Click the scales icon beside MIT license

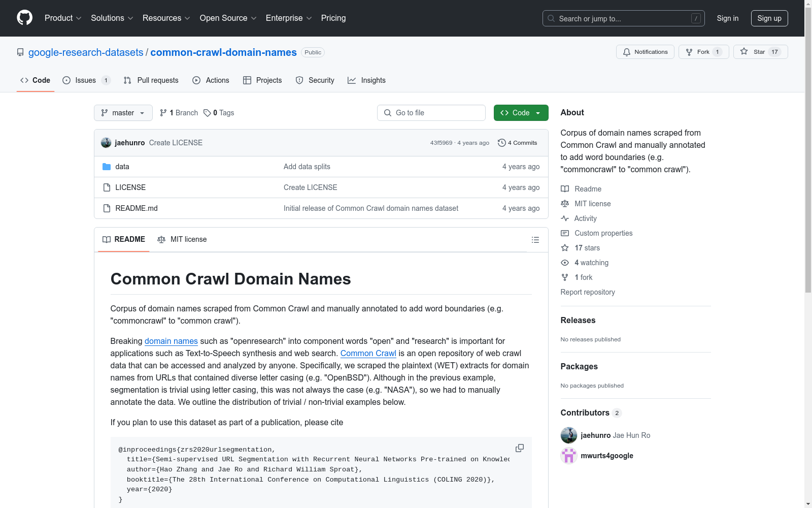click(x=565, y=204)
